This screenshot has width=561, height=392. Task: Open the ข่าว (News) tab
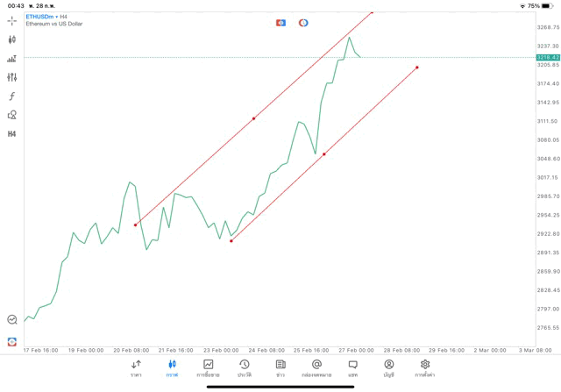coord(280,368)
